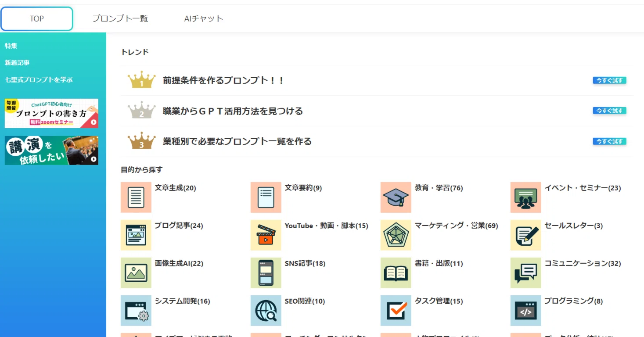Open 新着記事 in the sidebar
Image resolution: width=644 pixels, height=337 pixels.
(17, 63)
